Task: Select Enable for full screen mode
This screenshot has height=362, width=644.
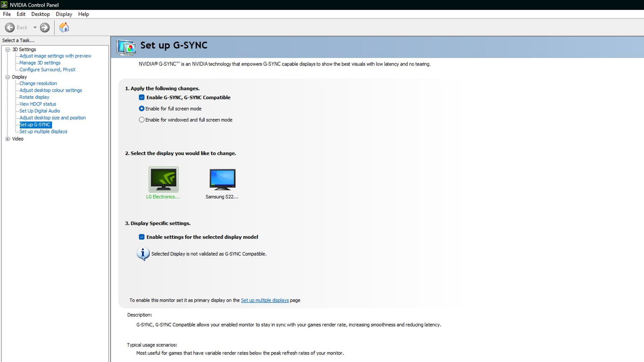Action: pos(142,109)
